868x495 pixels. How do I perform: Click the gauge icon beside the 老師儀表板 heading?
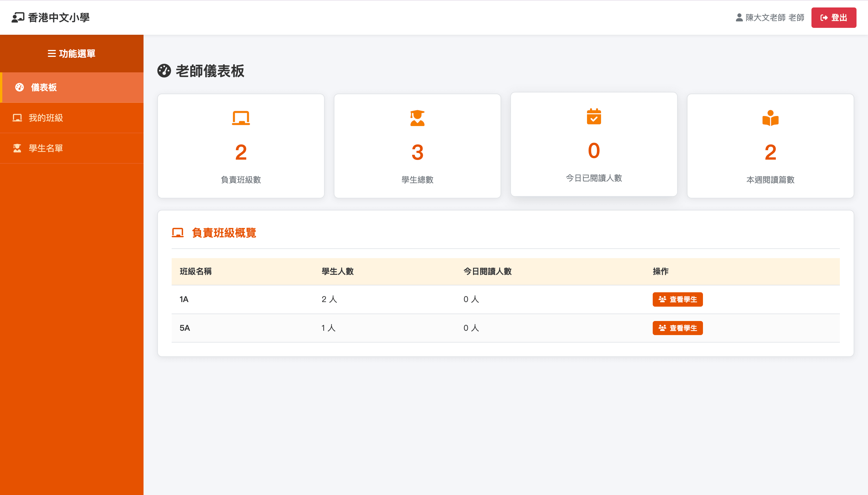coord(164,71)
